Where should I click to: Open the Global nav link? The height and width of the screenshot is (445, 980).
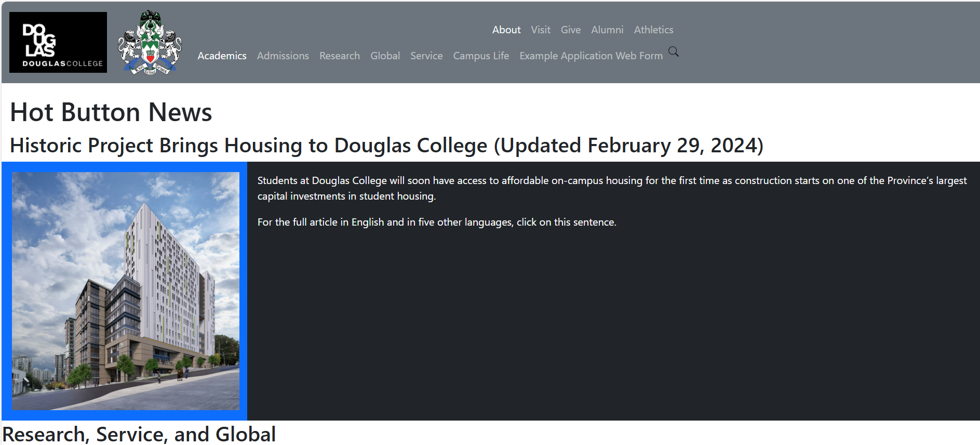[385, 56]
